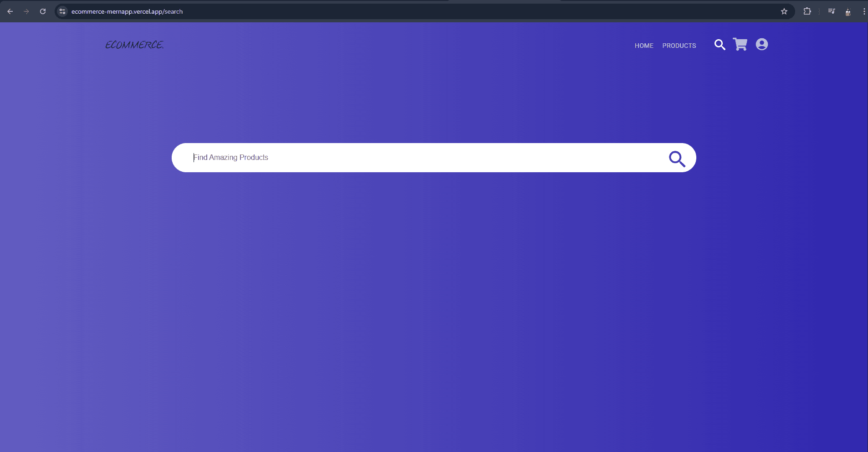
Task: Click the browser extensions puzzle icon
Action: (x=807, y=11)
